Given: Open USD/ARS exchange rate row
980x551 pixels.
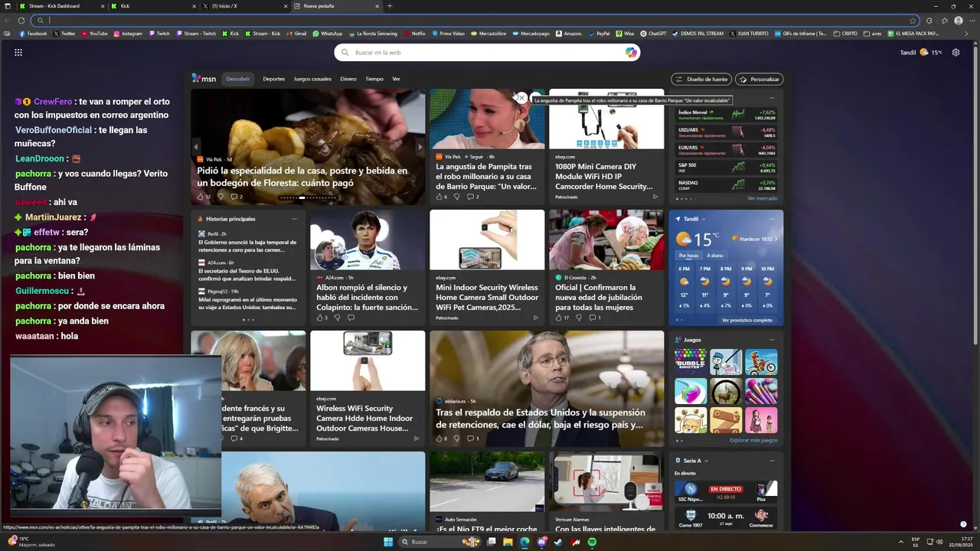Looking at the screenshot, I should 727,132.
